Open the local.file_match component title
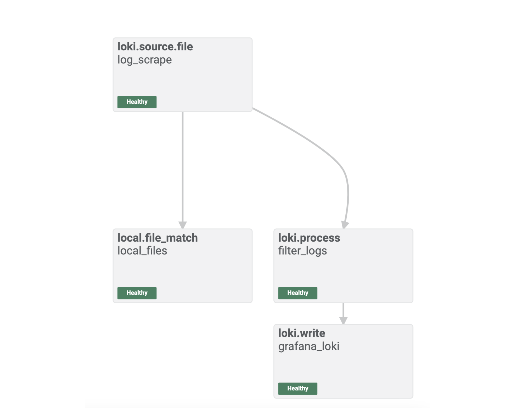This screenshot has height=408, width=532. click(x=157, y=238)
